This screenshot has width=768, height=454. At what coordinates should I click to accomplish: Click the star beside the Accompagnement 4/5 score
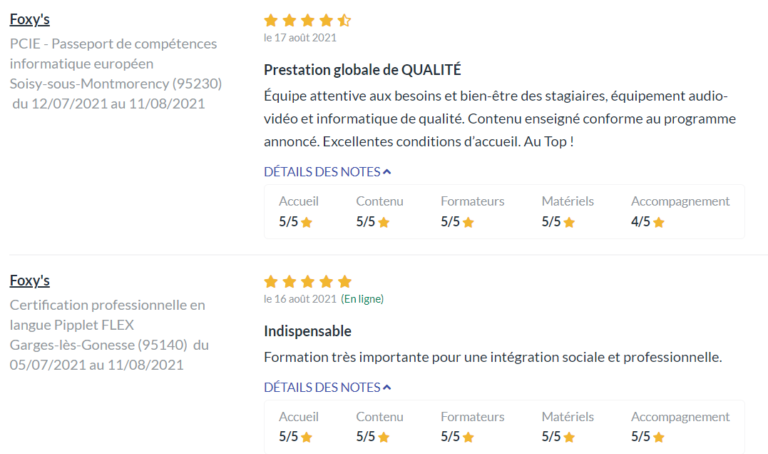(659, 222)
